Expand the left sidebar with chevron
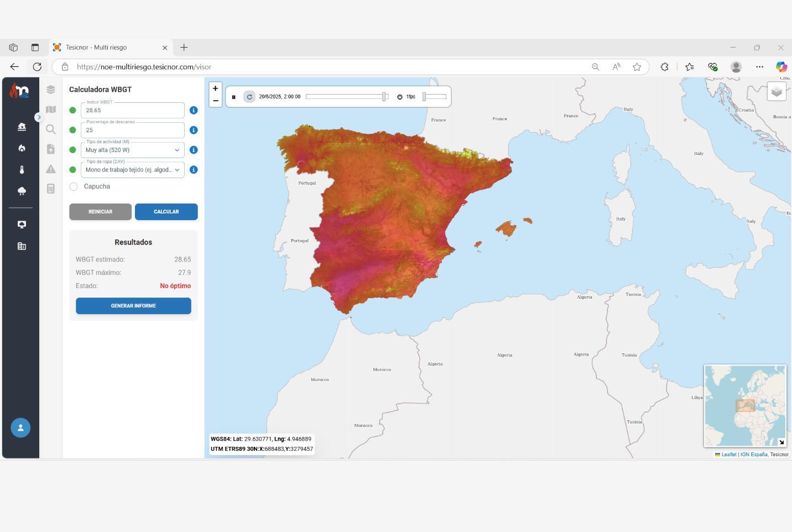The width and height of the screenshot is (792, 532). (x=39, y=117)
